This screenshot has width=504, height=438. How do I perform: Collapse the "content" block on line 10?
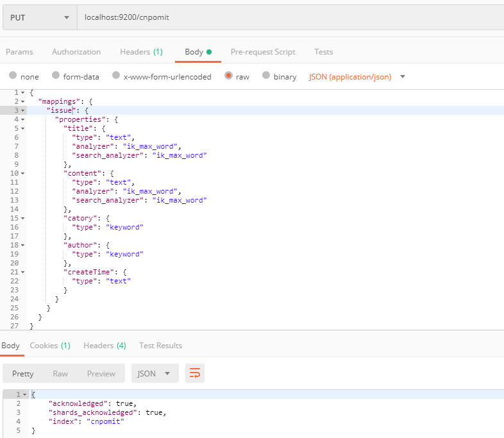(23, 174)
